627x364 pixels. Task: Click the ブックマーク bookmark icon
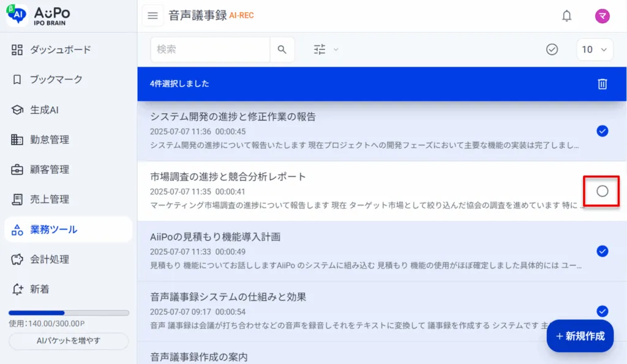coord(17,80)
